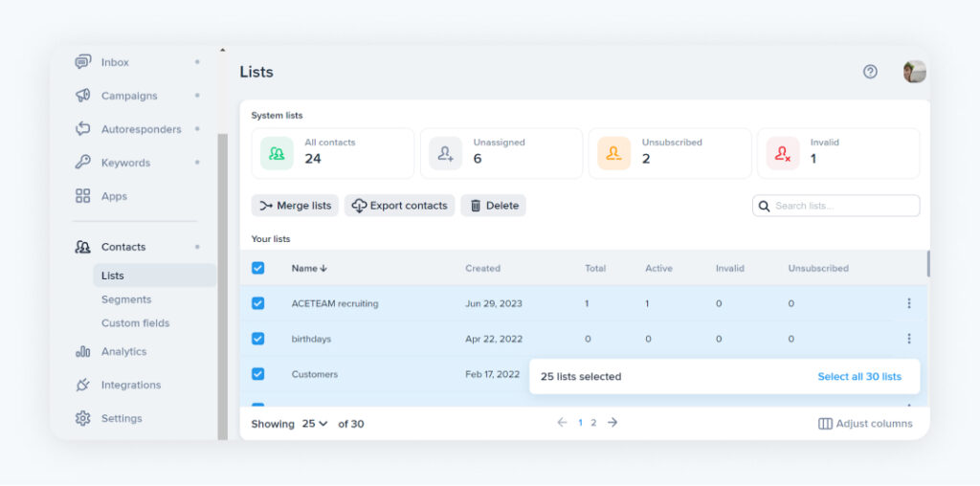Open three-dot menu for ACETEAM recruiting row
Screen dimensions: 980x486
(x=908, y=303)
